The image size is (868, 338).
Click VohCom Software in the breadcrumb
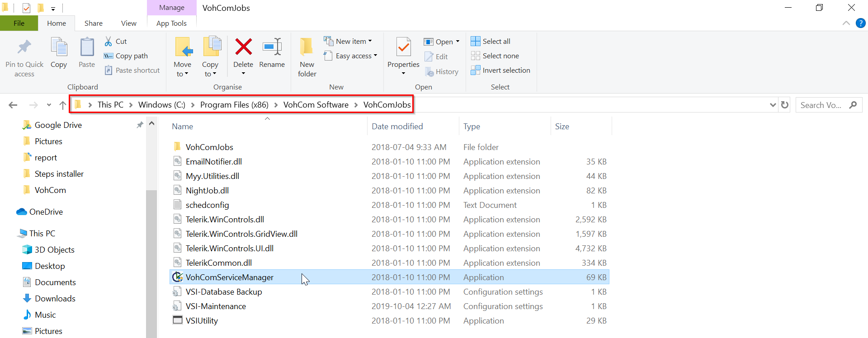tap(316, 105)
